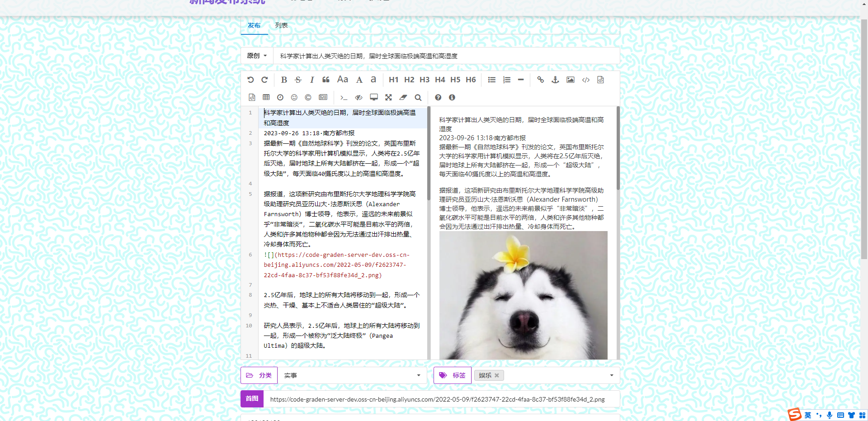The image size is (868, 421).
Task: Insert a block quote using quote icon
Action: (325, 80)
